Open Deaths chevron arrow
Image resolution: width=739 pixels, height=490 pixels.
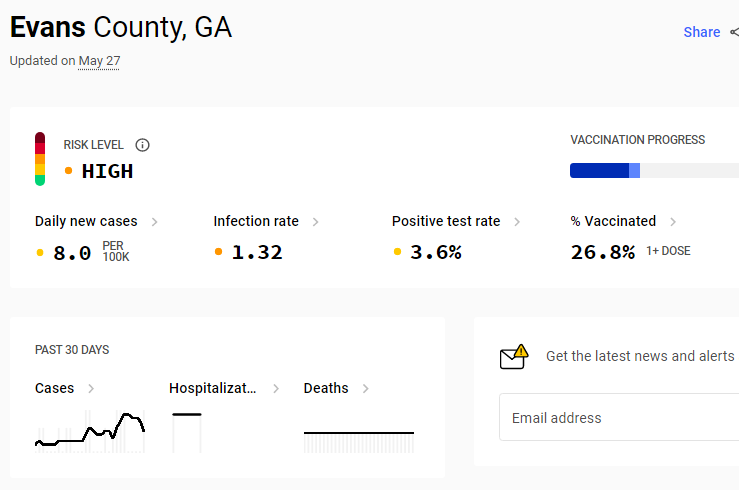365,389
